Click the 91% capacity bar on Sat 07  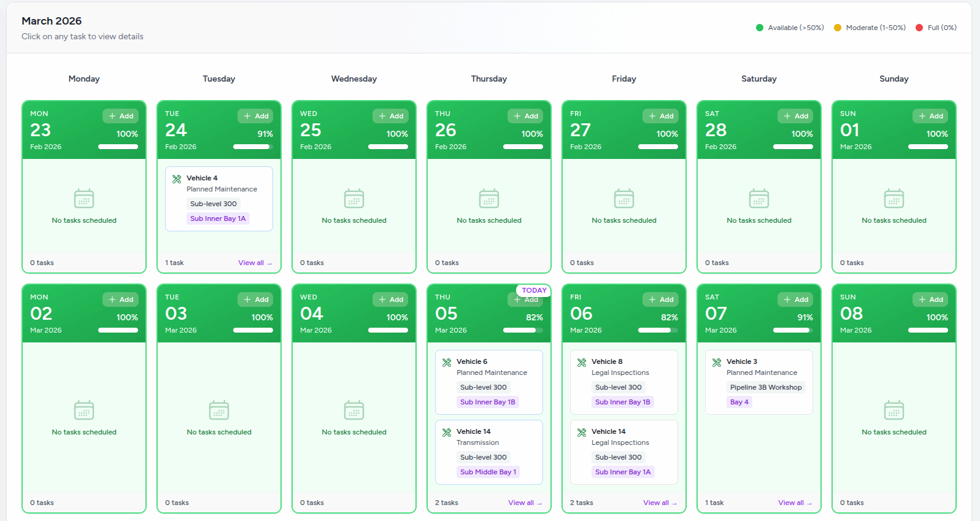coord(793,330)
